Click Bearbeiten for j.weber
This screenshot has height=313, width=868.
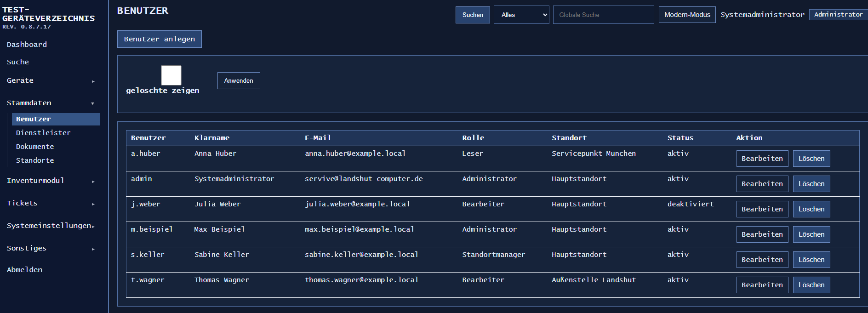click(x=762, y=209)
